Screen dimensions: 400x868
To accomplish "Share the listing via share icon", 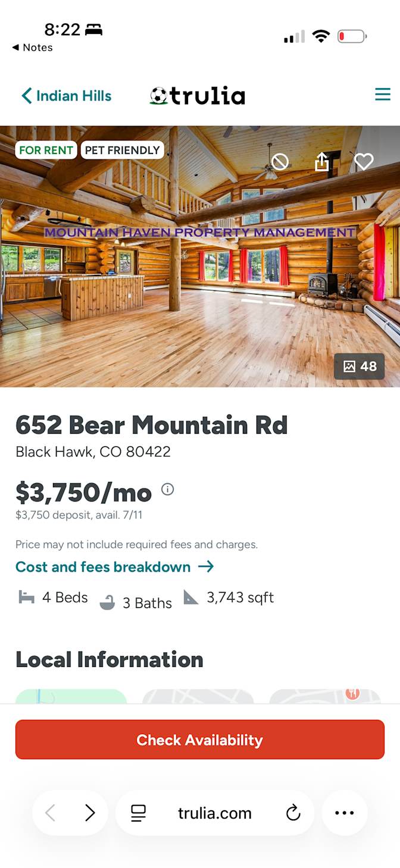I will [x=322, y=161].
